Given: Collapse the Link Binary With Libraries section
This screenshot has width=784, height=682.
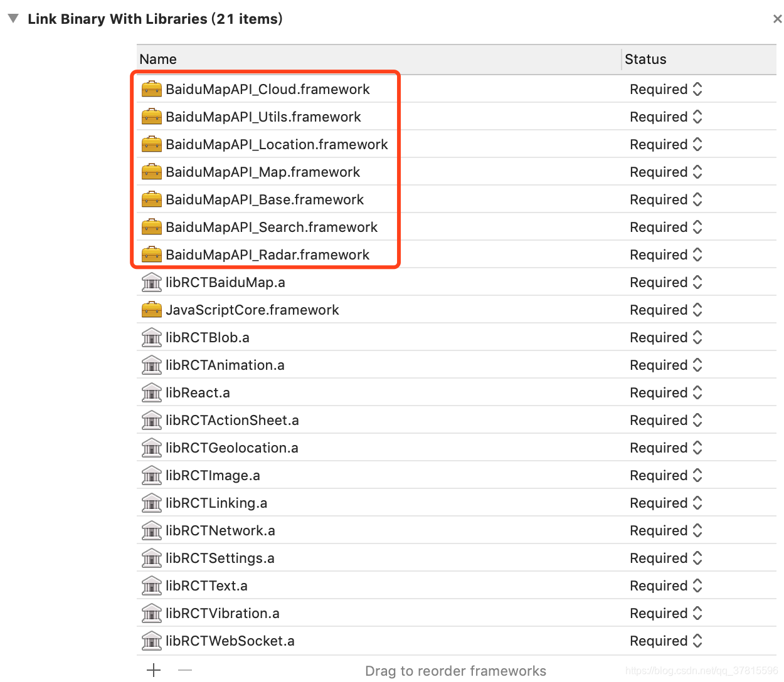Looking at the screenshot, I should point(13,19).
